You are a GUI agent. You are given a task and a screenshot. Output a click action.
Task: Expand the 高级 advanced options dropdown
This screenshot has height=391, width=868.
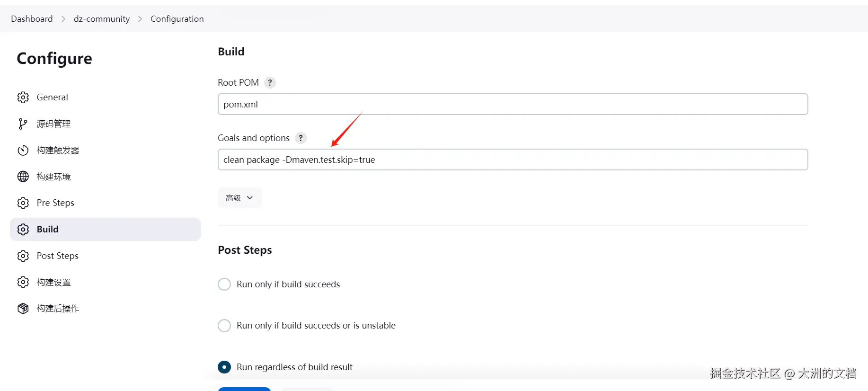239,198
